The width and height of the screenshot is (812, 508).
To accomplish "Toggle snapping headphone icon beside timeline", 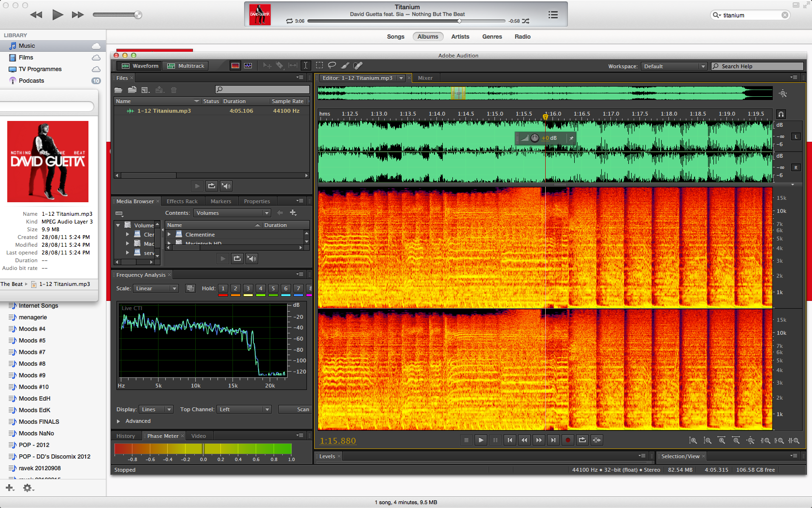I will 781,114.
